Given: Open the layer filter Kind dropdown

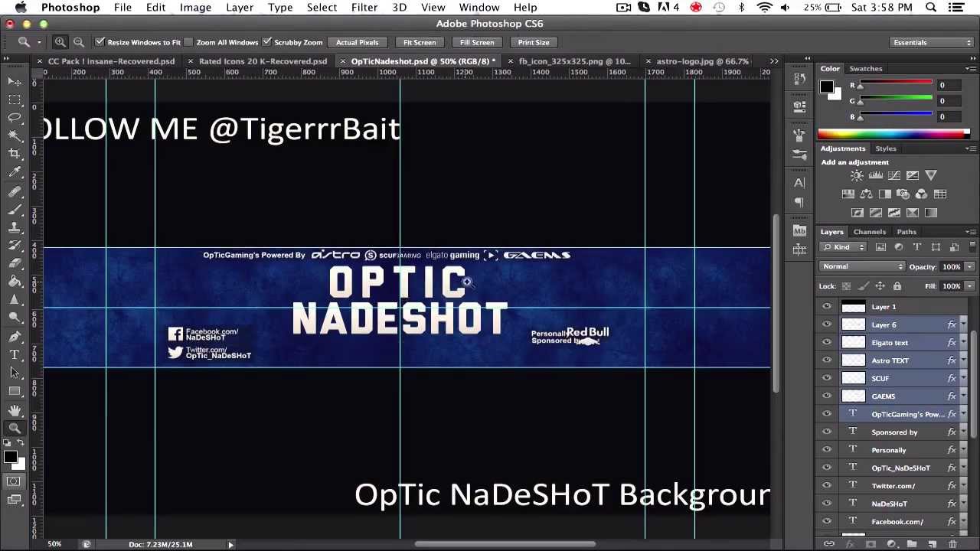Looking at the screenshot, I should pos(843,247).
